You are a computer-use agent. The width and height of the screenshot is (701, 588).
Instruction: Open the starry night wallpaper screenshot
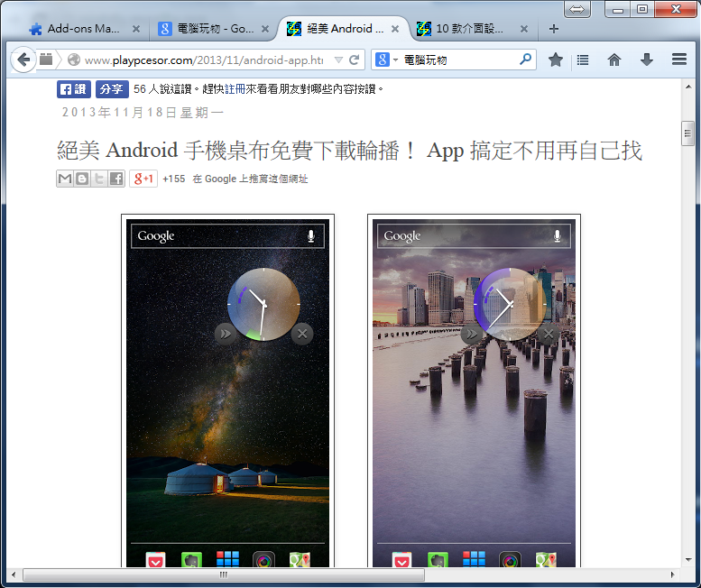[227, 392]
